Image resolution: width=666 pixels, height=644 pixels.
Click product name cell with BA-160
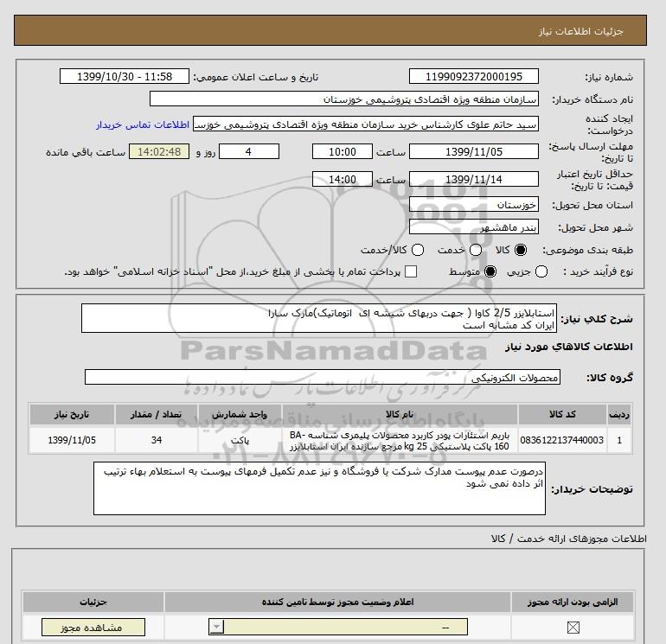coord(400,440)
